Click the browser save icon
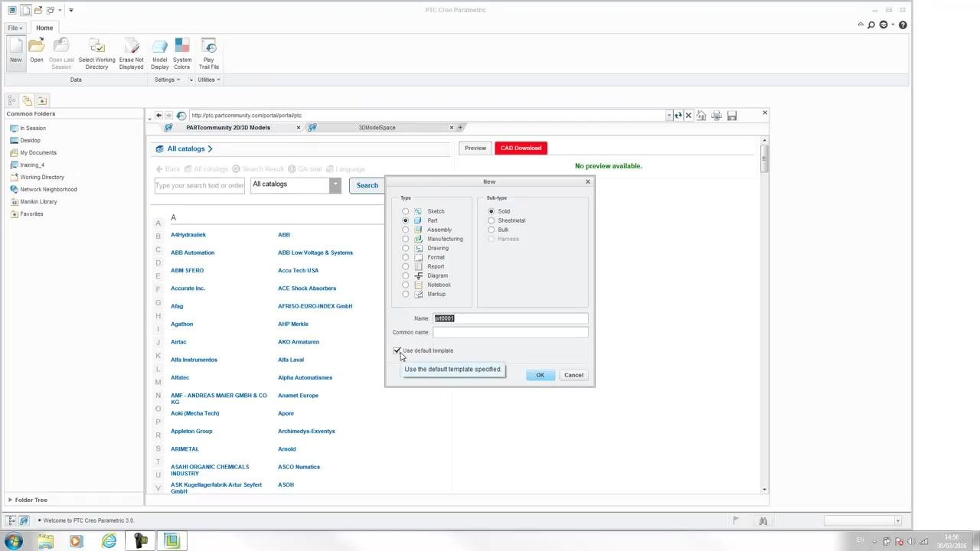 (x=732, y=116)
